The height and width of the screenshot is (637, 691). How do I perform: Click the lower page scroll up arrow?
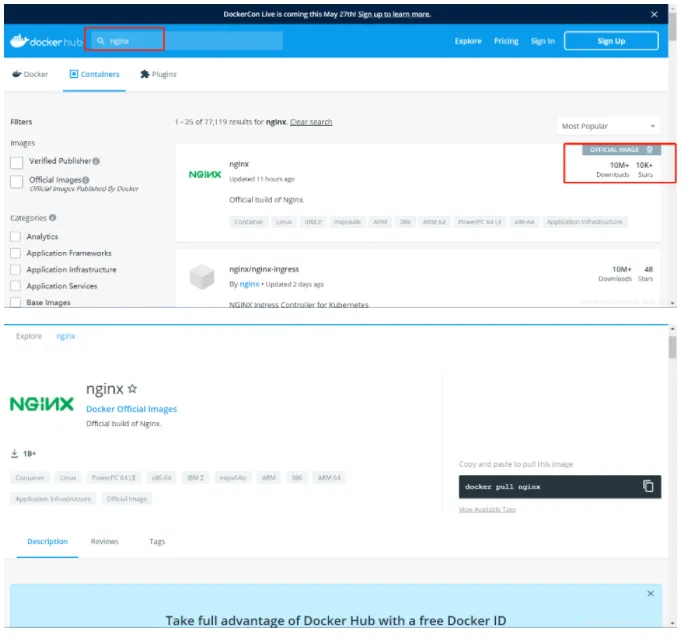[x=672, y=329]
